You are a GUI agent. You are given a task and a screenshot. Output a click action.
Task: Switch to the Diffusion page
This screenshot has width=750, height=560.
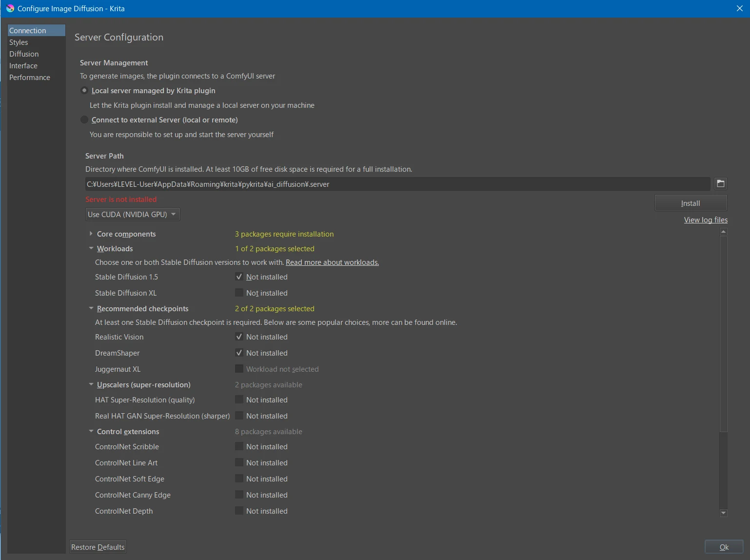36,54
